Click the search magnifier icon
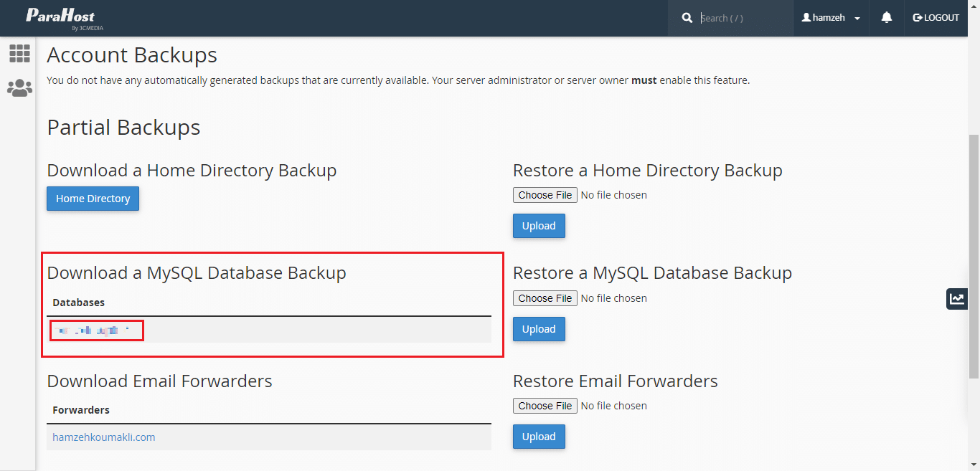 click(x=687, y=18)
